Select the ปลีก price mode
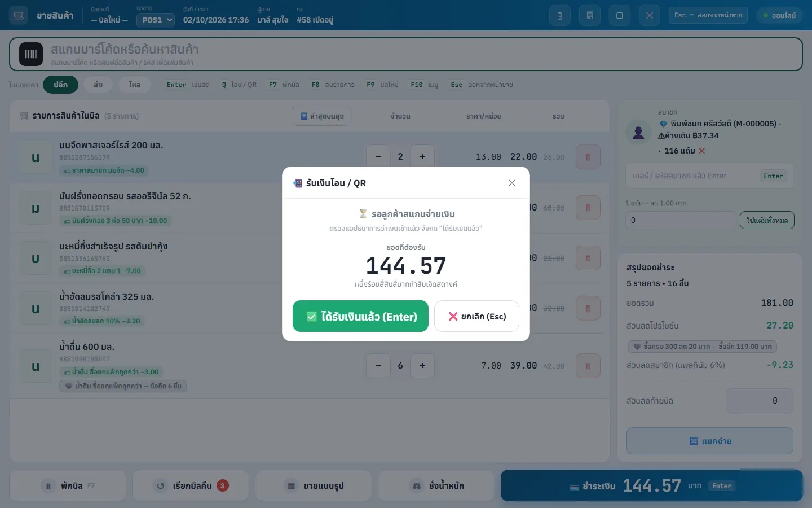Image resolution: width=812 pixels, height=508 pixels. tap(61, 85)
